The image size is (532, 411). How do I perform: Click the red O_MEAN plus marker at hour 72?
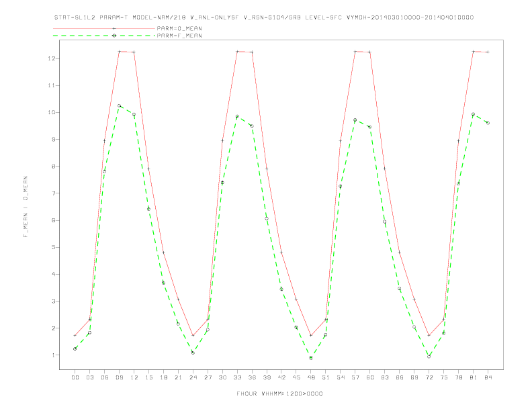(x=429, y=335)
